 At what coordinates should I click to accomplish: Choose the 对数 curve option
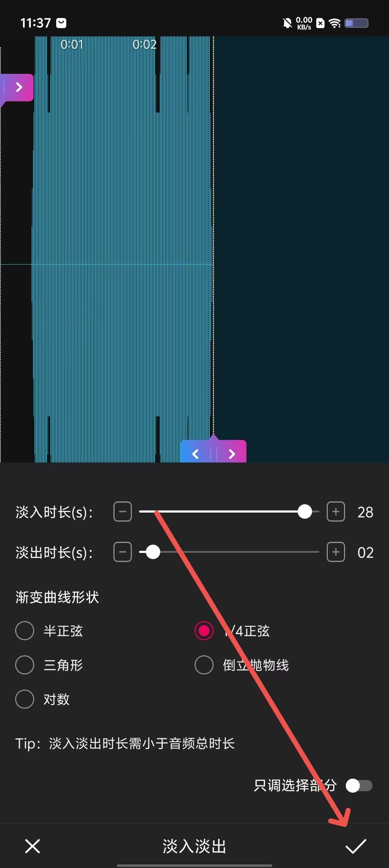click(43, 699)
